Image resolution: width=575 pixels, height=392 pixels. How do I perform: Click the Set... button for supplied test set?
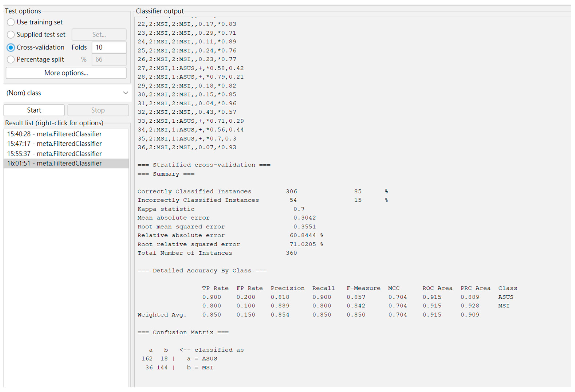(x=99, y=35)
